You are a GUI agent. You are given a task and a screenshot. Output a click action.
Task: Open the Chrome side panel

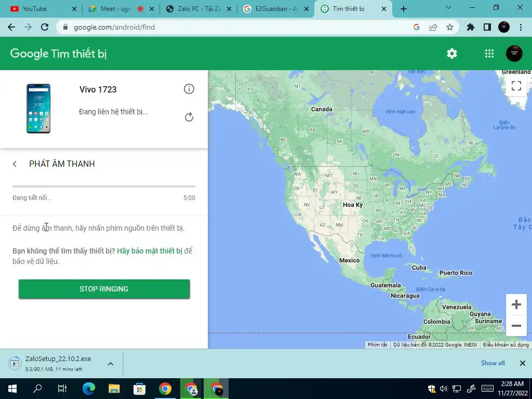coord(487,27)
